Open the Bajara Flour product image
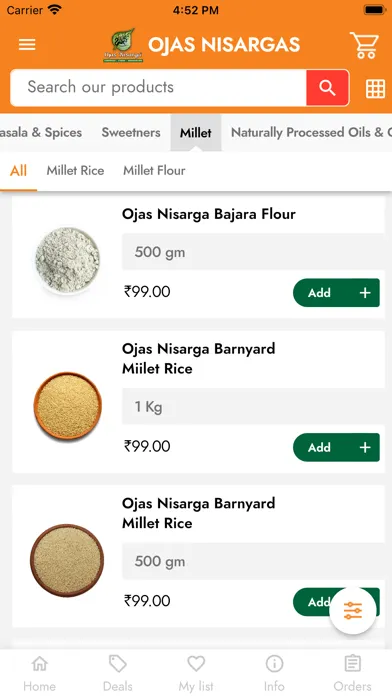 tap(67, 260)
